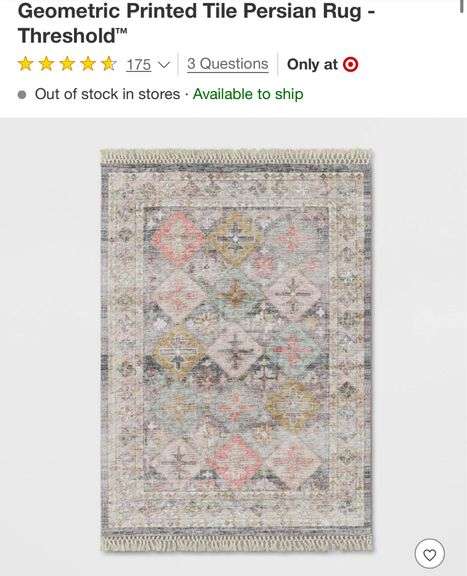Expand the ratings chevron beside 175
This screenshot has width=467, height=576.
pos(164,65)
